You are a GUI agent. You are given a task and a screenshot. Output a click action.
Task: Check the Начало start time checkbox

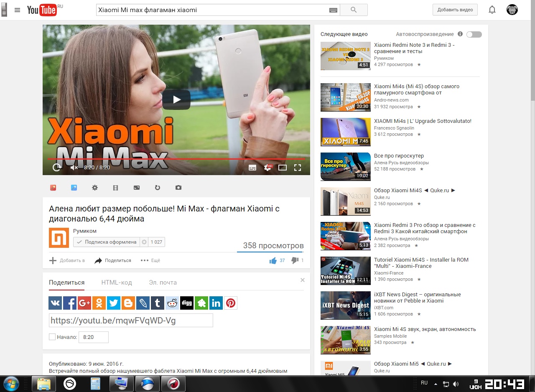point(52,337)
